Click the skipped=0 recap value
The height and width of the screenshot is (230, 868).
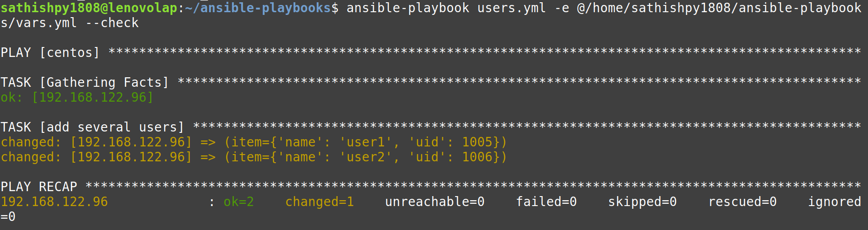pyautogui.click(x=642, y=202)
